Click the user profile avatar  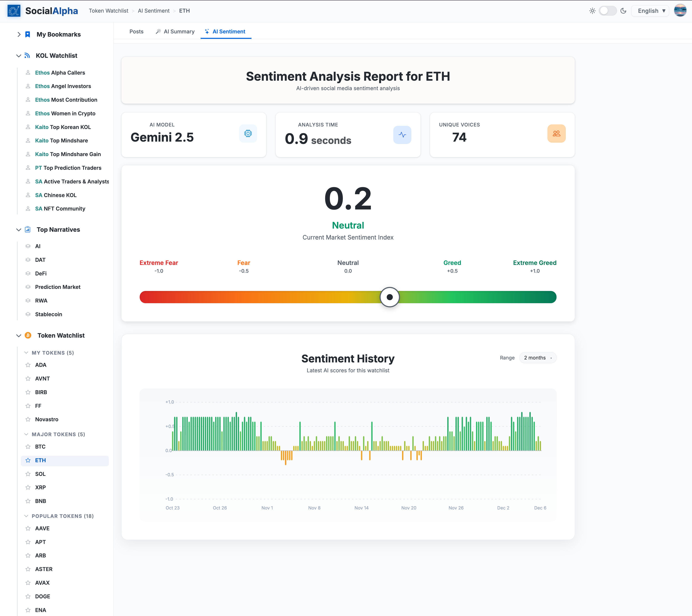click(x=680, y=11)
